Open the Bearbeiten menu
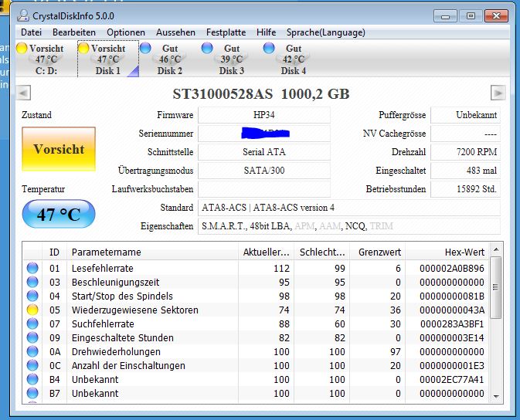 coord(74,32)
